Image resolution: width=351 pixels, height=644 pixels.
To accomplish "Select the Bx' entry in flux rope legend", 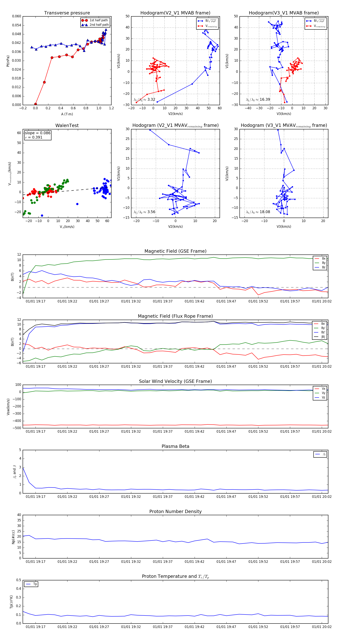I will pyautogui.click(x=320, y=324).
